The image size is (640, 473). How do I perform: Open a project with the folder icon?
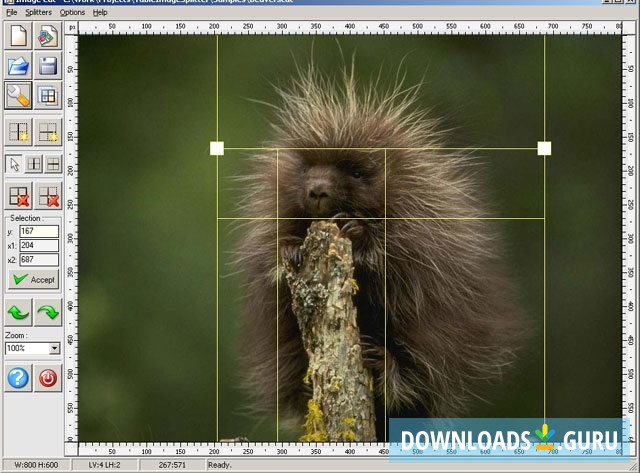click(x=18, y=67)
